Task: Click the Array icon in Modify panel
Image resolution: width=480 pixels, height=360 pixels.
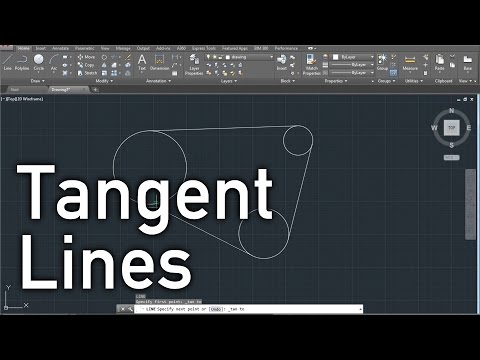Action: pos(114,73)
